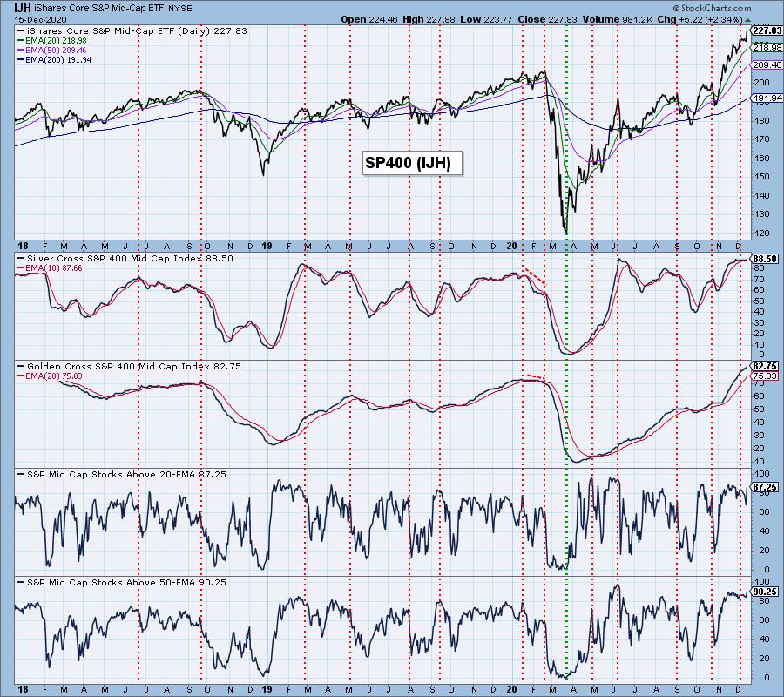This screenshot has width=784, height=697.
Task: Click the Chg +5.22 (+2.34%) value
Action: pos(700,19)
